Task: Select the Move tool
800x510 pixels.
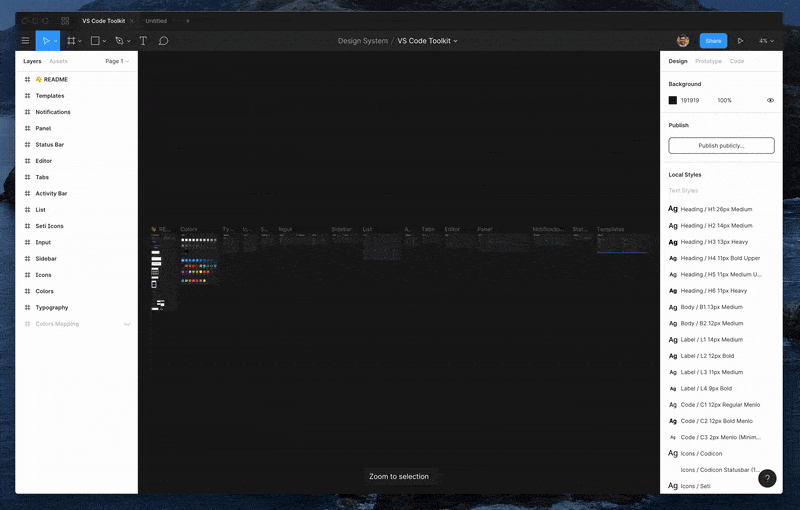Action: [45, 41]
